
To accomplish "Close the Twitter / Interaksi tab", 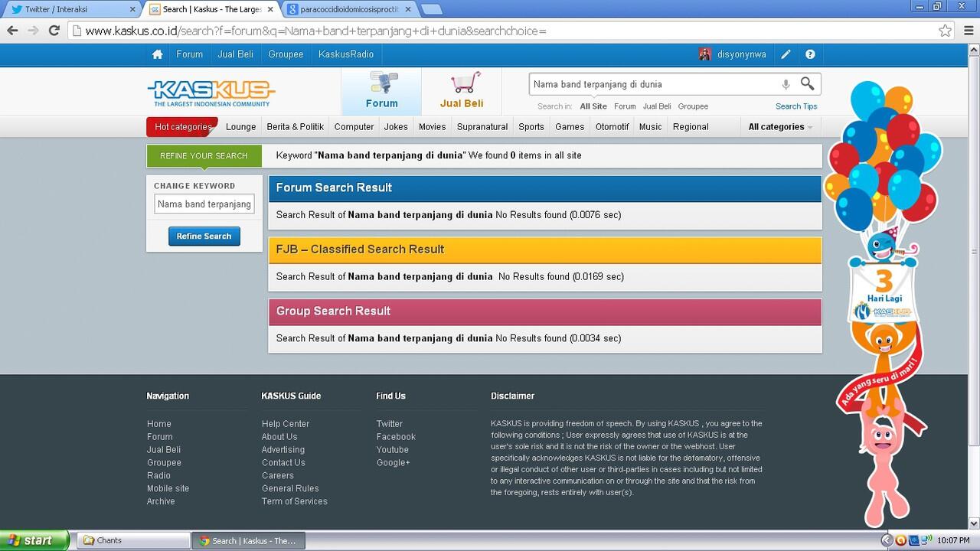I will (132, 10).
